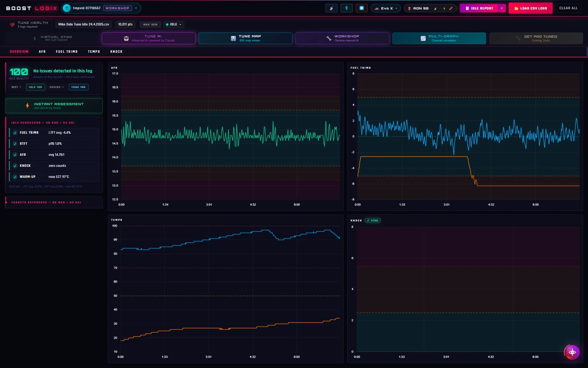Click the STFT scorecard checkmark

pos(15,144)
